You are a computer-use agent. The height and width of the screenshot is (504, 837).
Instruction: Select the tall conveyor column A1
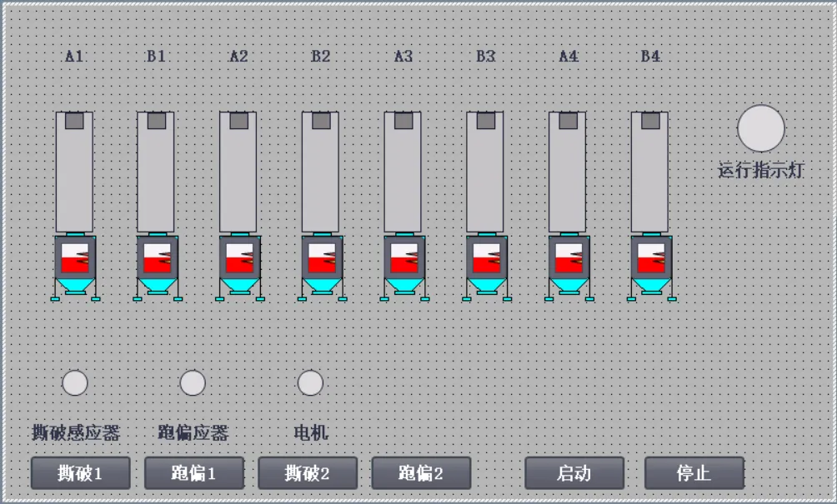tap(74, 172)
